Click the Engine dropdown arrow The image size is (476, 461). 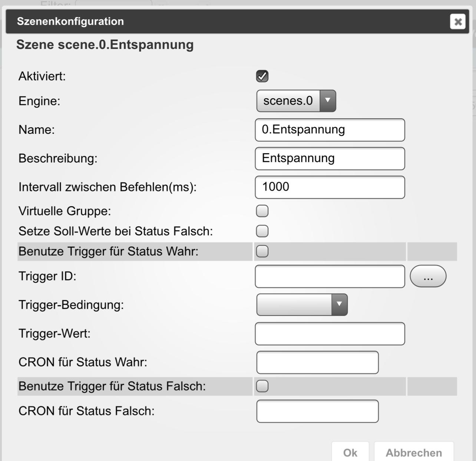click(328, 101)
